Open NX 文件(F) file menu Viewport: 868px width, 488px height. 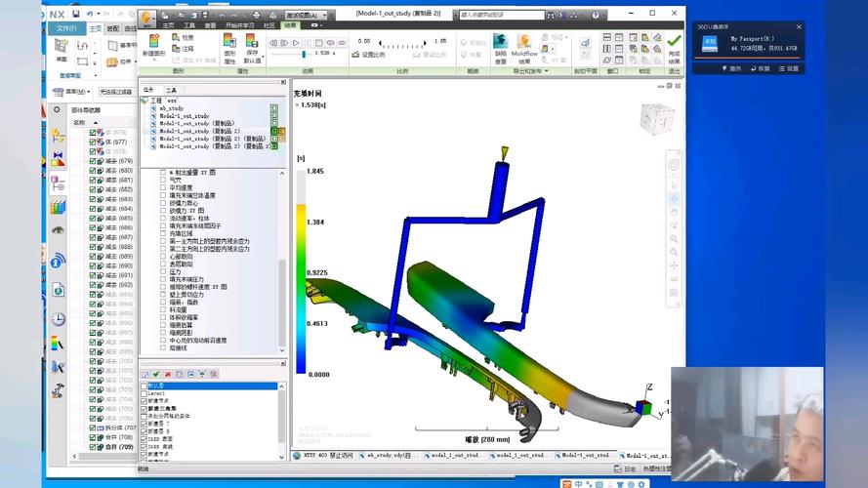66,28
